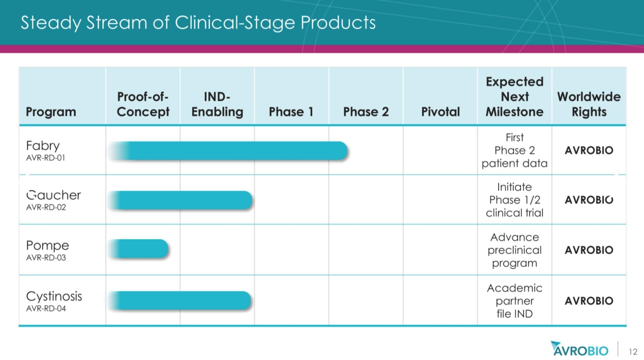Select the Gaucher AVR-RD-02 program cell

point(53,200)
